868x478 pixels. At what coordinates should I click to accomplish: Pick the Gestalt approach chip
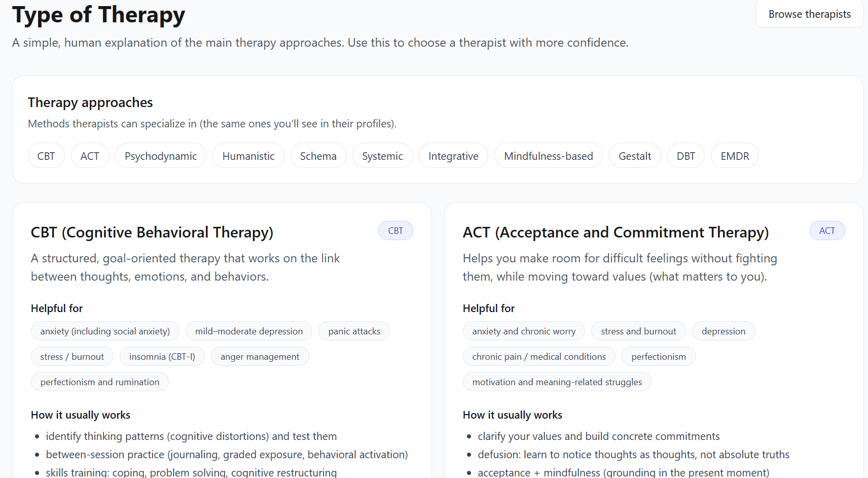635,156
